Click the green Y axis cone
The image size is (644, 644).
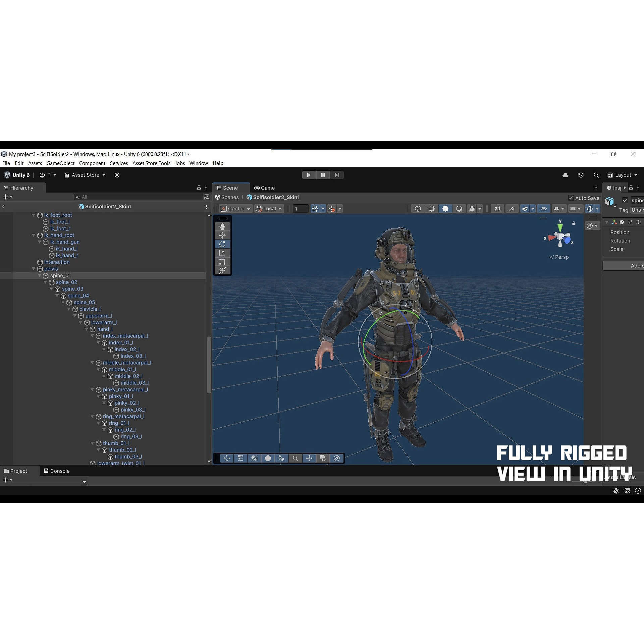560,227
